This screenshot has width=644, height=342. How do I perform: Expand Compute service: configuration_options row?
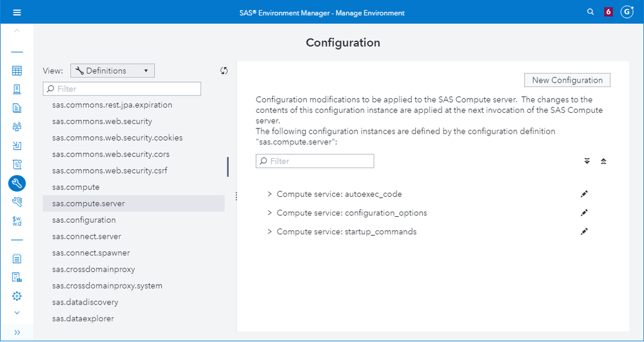click(269, 213)
